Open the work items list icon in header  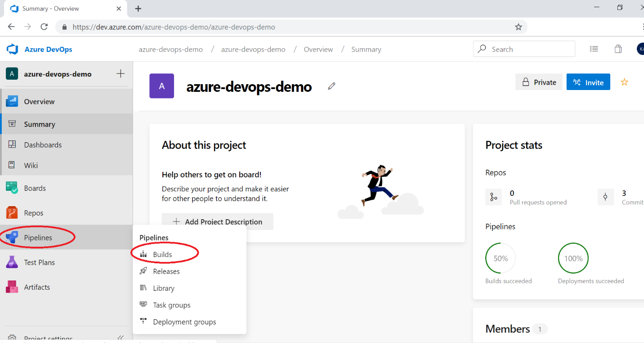click(x=594, y=49)
